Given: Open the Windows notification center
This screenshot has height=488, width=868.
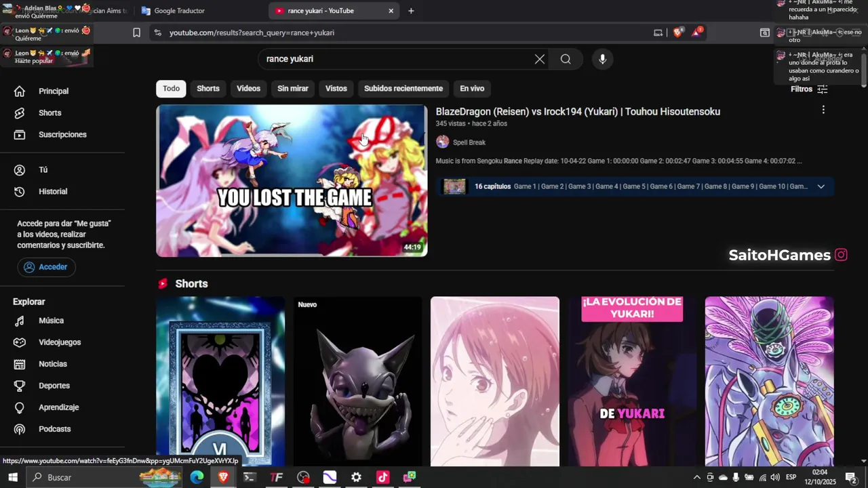Looking at the screenshot, I should [850, 477].
